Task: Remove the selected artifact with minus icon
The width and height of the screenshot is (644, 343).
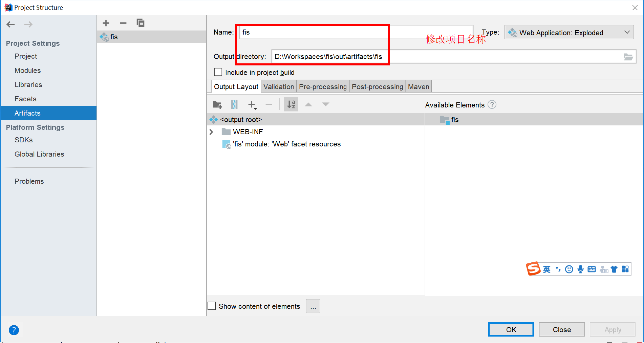Action: [x=123, y=23]
